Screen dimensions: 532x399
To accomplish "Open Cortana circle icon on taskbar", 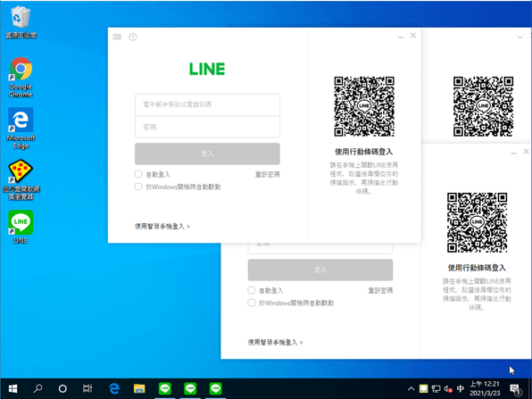I will (x=62, y=388).
